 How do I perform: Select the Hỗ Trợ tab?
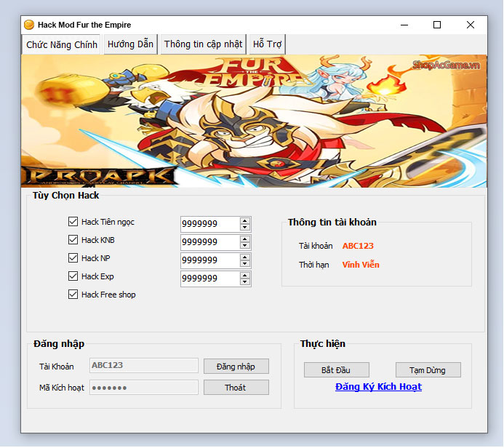267,44
